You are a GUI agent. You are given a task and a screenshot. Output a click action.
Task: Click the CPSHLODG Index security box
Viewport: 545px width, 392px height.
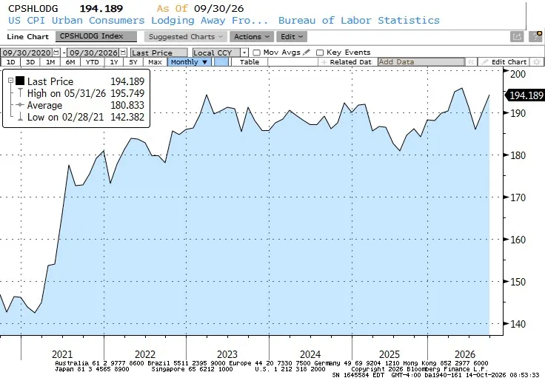(96, 36)
